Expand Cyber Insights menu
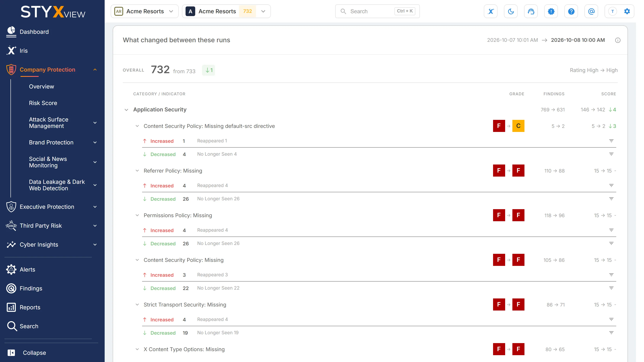Image resolution: width=644 pixels, height=362 pixels. point(95,245)
